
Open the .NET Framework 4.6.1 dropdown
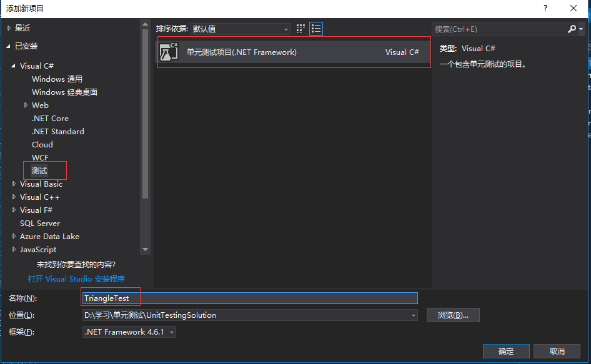[x=129, y=332]
